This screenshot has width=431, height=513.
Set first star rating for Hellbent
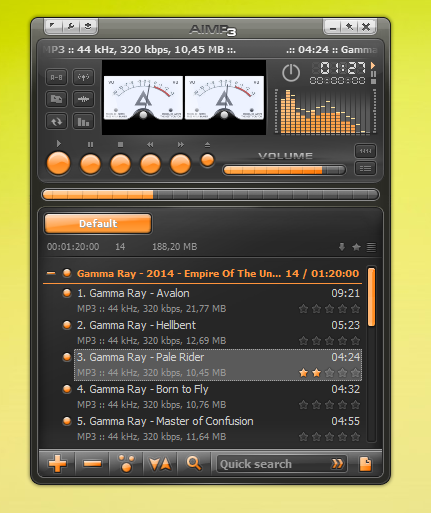(x=303, y=341)
